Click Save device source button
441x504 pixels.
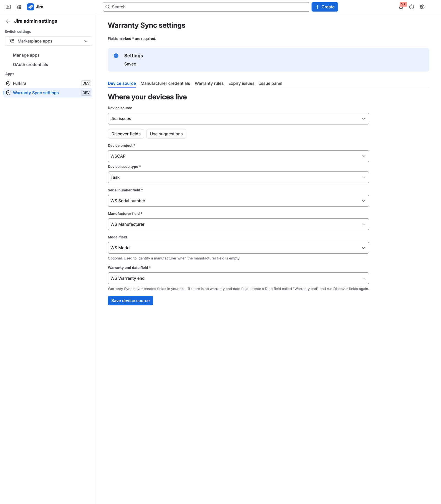click(130, 300)
